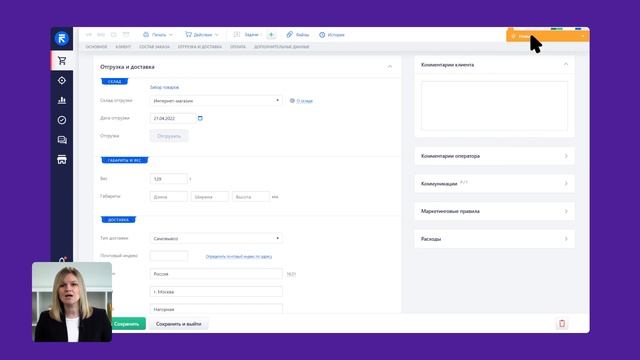Viewport: 640px width, 360px height.
Task: Click the shipment date field 21.04.2022
Action: point(173,118)
